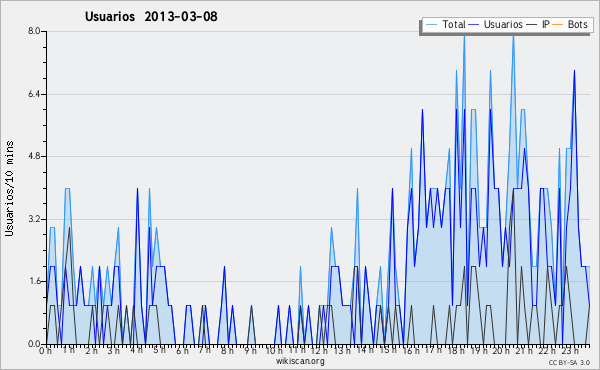Click the x-axis label '22 h'
Screen dimensions: 600x370
click(546, 350)
